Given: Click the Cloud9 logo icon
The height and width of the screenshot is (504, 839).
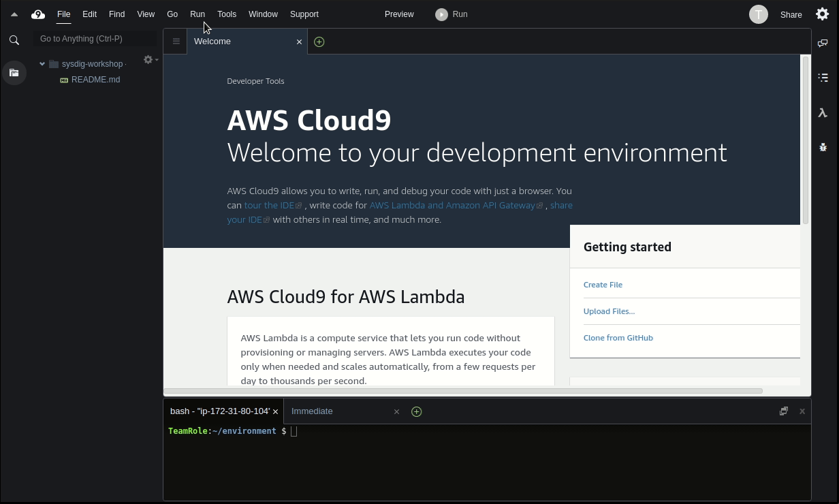Looking at the screenshot, I should (x=38, y=14).
